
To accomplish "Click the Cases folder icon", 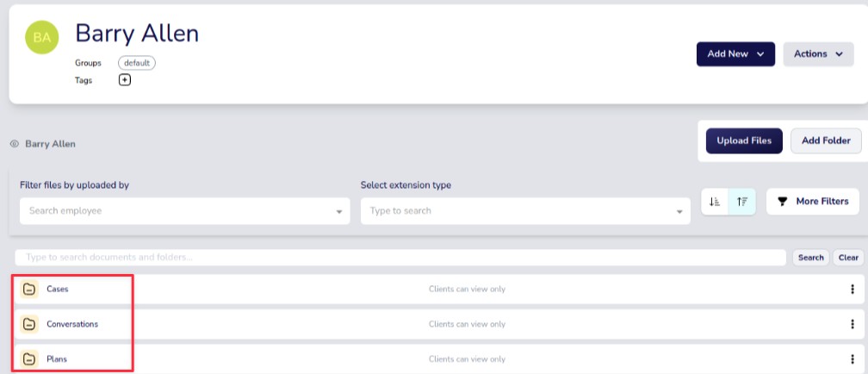I will [x=29, y=290].
